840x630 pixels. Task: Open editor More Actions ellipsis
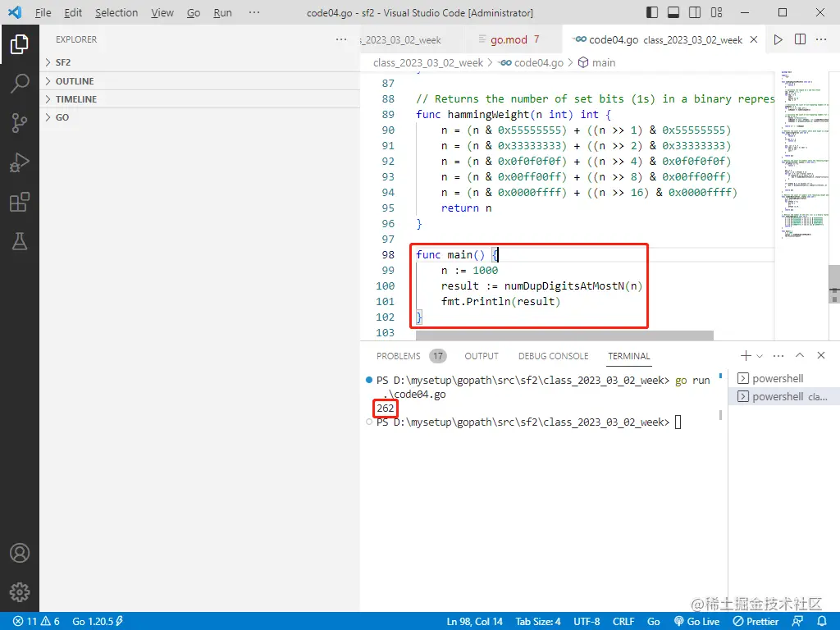pyautogui.click(x=821, y=39)
